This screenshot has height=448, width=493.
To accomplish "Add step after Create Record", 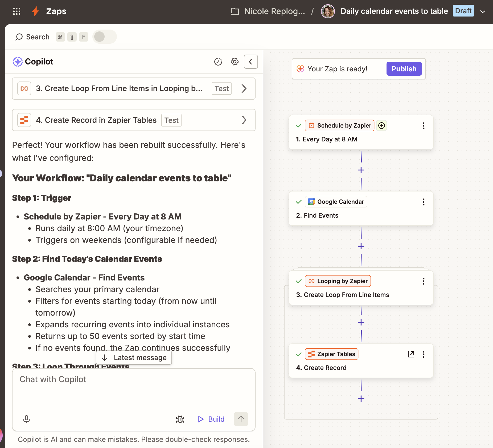I will coord(361,398).
